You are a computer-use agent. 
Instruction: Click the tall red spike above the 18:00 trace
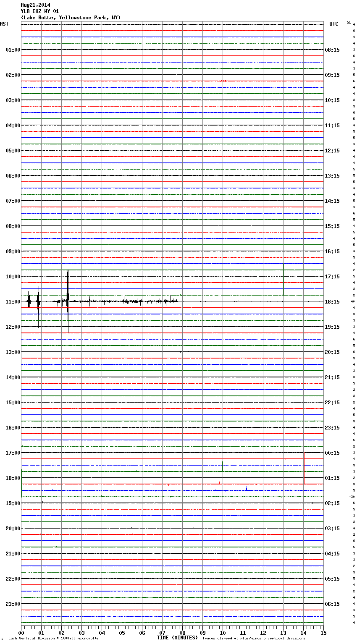(304, 468)
